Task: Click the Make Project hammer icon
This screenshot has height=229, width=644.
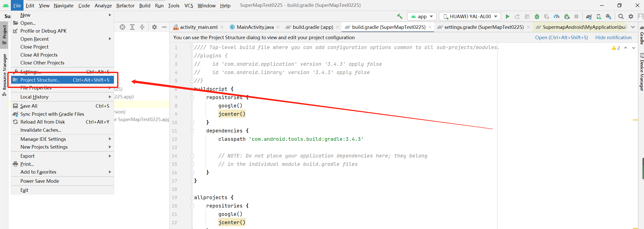Action: (400, 16)
